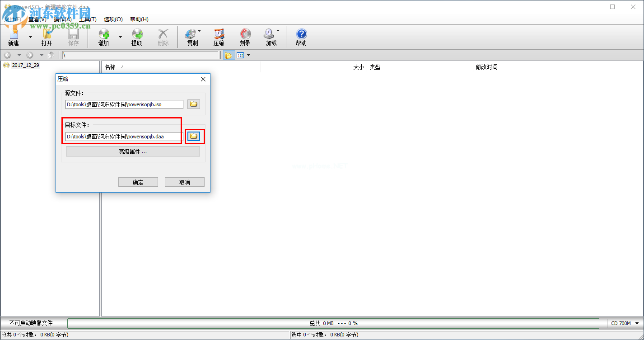The width and height of the screenshot is (644, 340).
Task: Browse for target file with folder icon
Action: (x=194, y=136)
